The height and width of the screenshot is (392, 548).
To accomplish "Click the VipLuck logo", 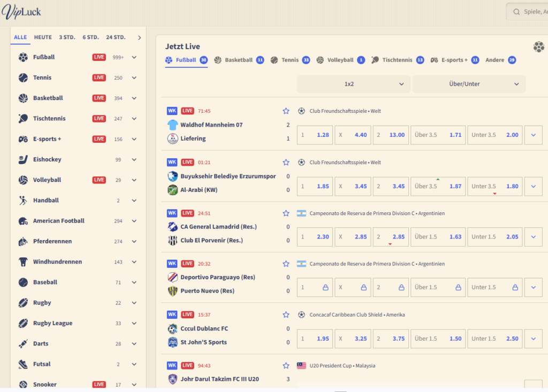I will click(21, 12).
